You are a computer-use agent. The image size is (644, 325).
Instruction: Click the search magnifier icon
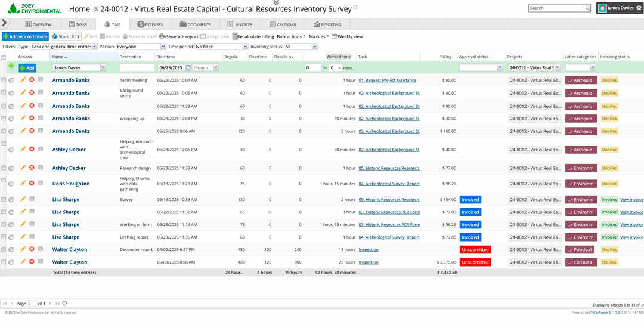(x=587, y=8)
